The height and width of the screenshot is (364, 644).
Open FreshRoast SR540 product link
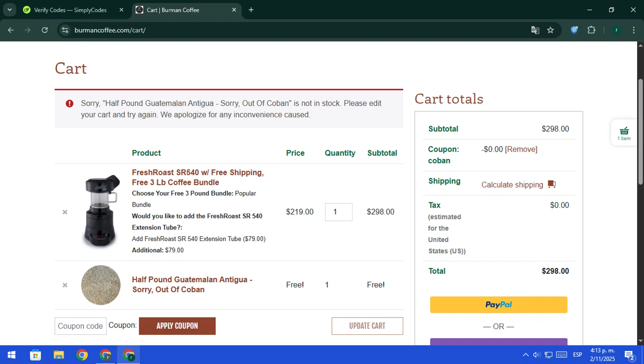(198, 177)
